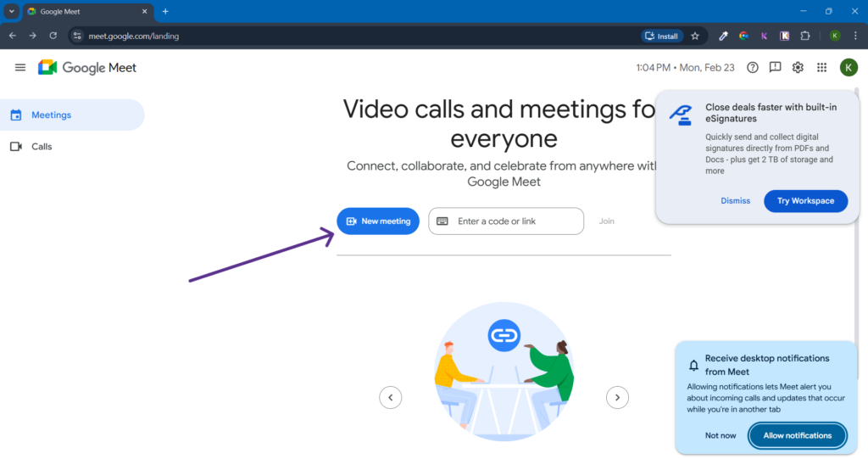The height and width of the screenshot is (459, 868).
Task: Open the browser Extensions puzzle icon
Action: click(x=805, y=36)
